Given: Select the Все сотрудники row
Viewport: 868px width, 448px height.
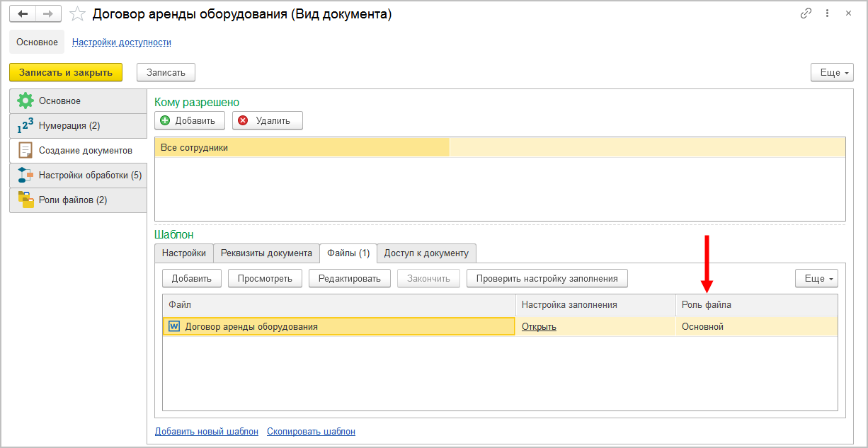Looking at the screenshot, I should pyautogui.click(x=302, y=147).
